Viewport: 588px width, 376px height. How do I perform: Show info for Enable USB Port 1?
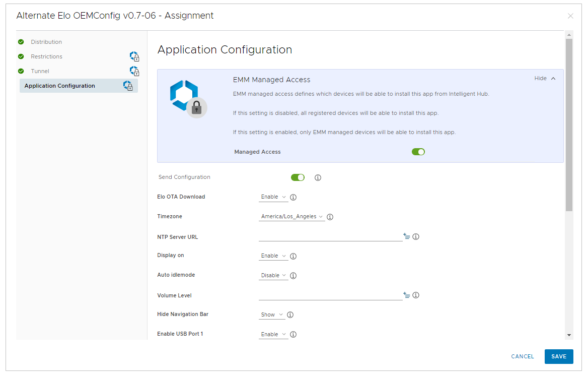tap(293, 334)
